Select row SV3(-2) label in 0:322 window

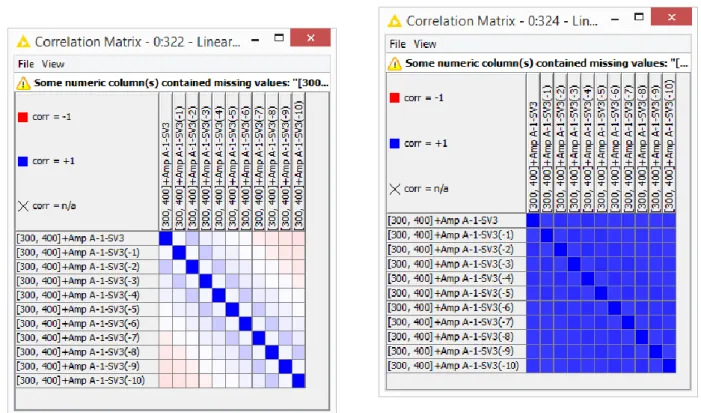87,267
